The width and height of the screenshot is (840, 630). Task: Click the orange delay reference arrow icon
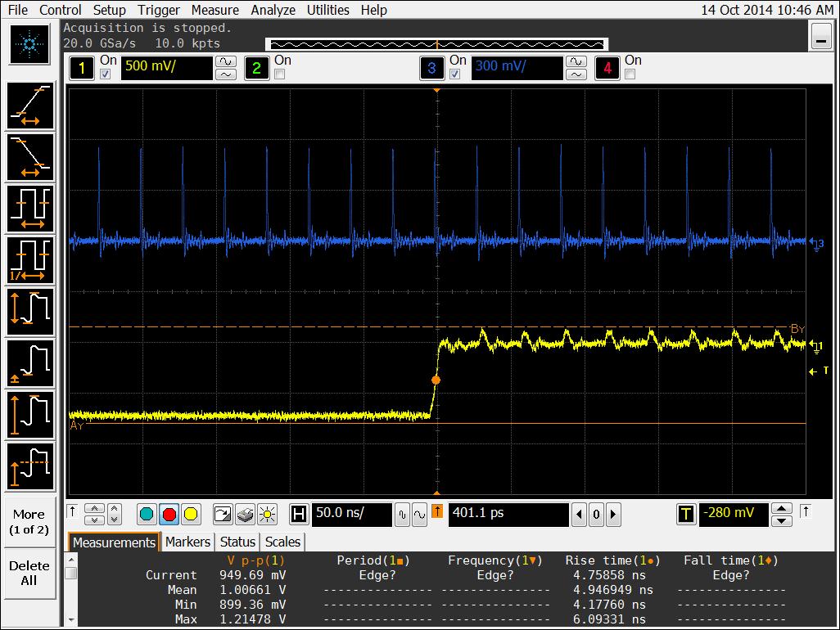437,511
